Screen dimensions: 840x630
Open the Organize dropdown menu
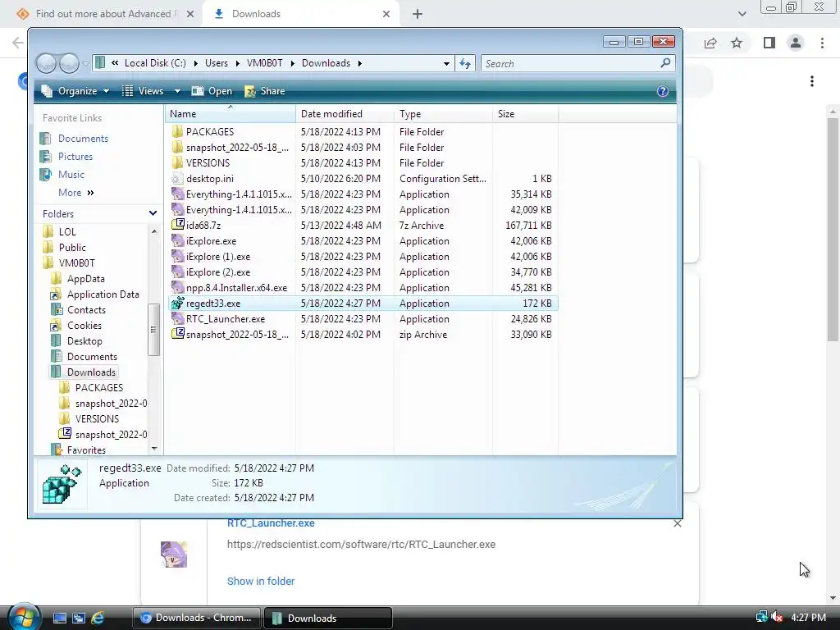pyautogui.click(x=75, y=91)
